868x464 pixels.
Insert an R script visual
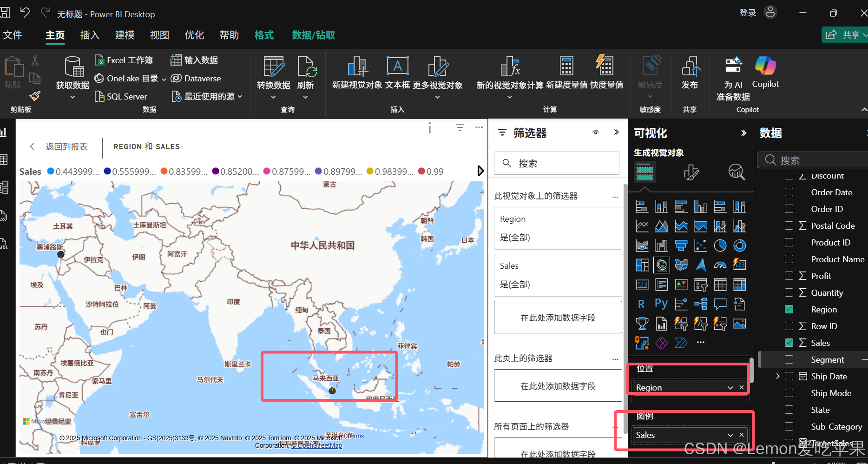[x=642, y=304]
